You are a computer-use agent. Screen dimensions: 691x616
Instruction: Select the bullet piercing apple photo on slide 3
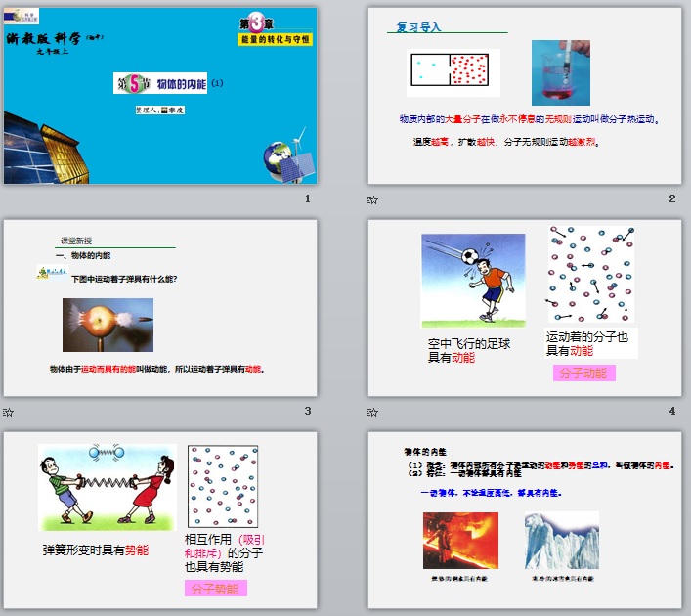click(x=108, y=325)
